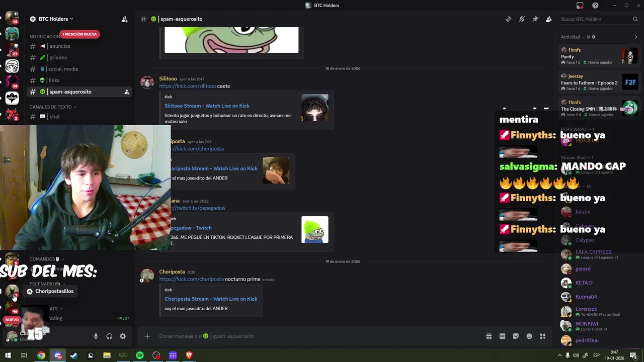This screenshot has width=644, height=362.
Task: Click Choriposta's avatar in 0:38 message
Action: [x=147, y=276]
